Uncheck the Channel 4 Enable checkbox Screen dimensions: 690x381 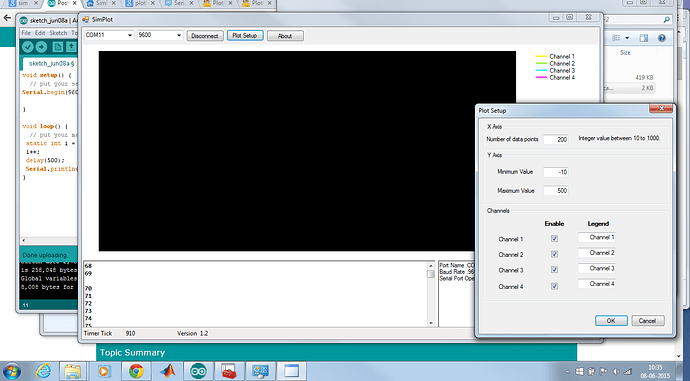(554, 286)
